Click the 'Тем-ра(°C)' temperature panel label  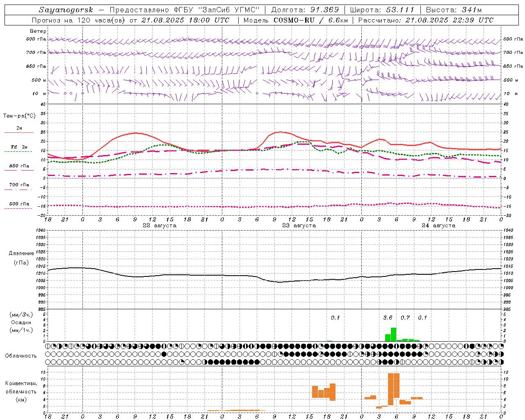pos(19,116)
